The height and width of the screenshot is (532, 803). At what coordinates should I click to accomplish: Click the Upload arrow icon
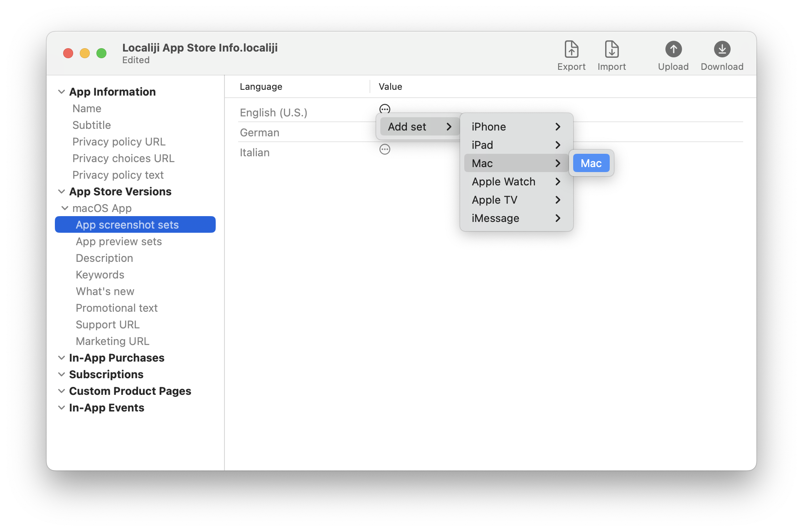tap(673, 49)
